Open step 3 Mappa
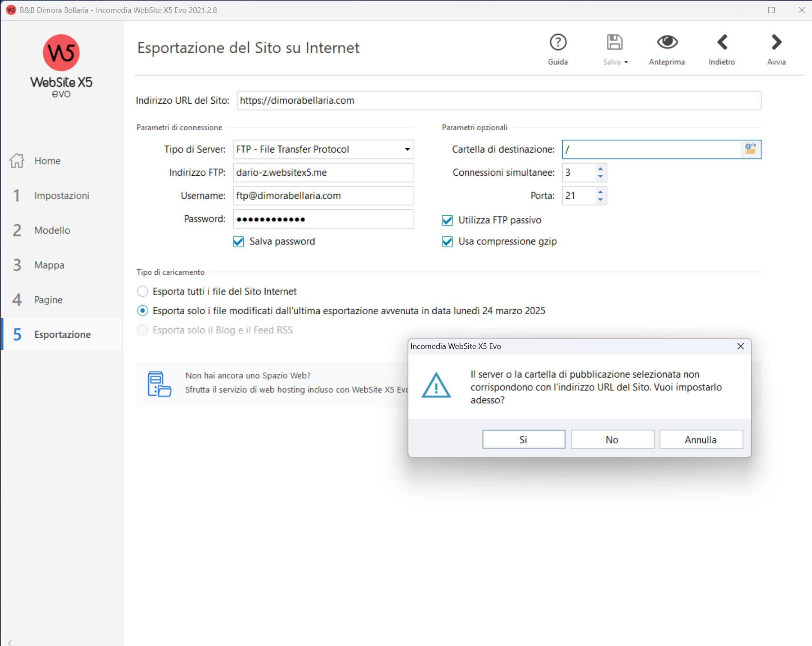812x646 pixels. coord(62,265)
